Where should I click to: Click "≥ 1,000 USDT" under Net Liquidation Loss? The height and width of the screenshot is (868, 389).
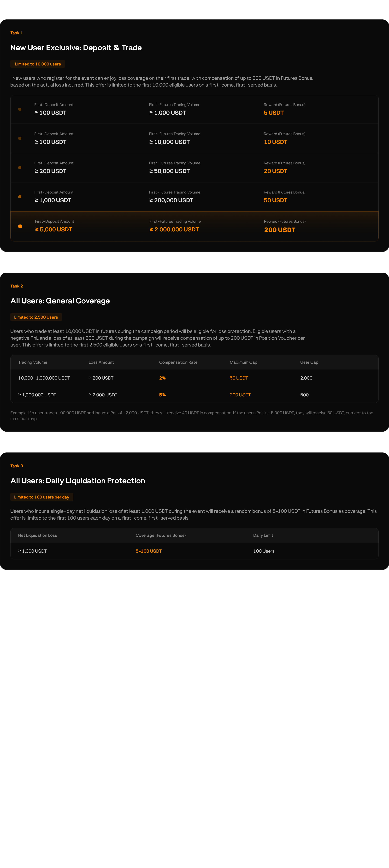pos(32,551)
